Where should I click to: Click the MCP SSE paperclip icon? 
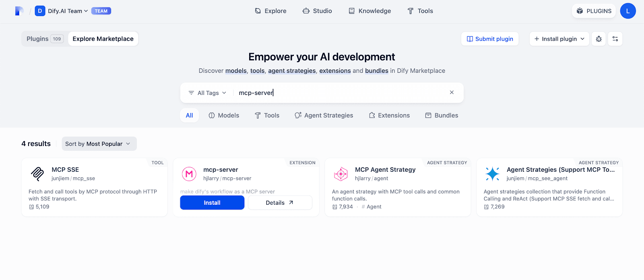pos(37,174)
